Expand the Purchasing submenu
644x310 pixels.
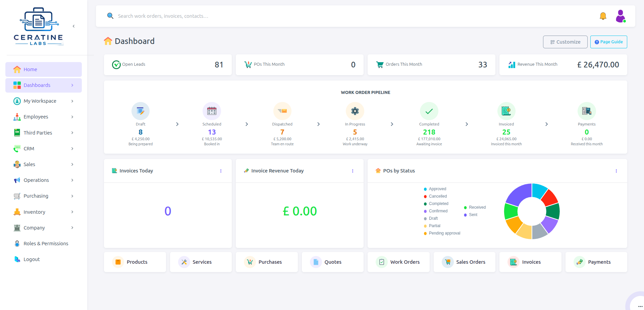pos(72,196)
